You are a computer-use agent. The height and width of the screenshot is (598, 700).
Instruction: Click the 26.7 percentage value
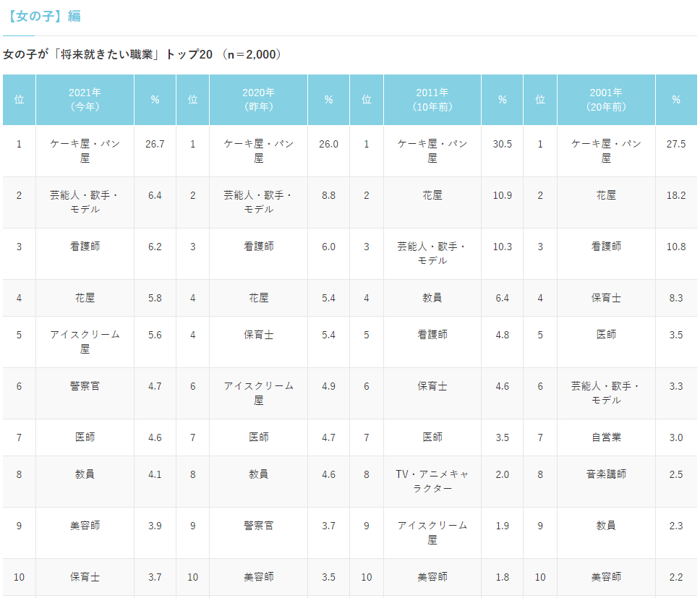click(x=154, y=142)
